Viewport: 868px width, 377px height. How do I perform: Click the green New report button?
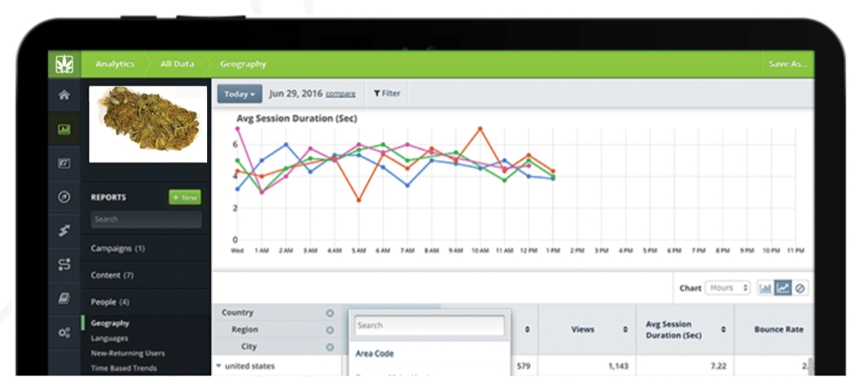click(x=184, y=197)
